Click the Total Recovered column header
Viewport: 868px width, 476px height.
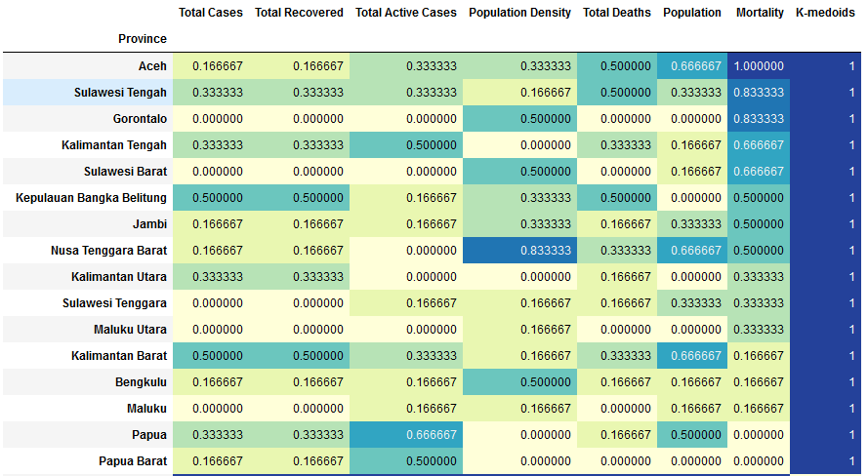(x=299, y=13)
